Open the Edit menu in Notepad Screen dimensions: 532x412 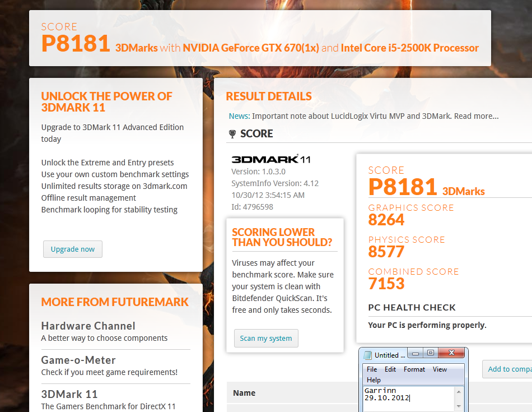(390, 369)
